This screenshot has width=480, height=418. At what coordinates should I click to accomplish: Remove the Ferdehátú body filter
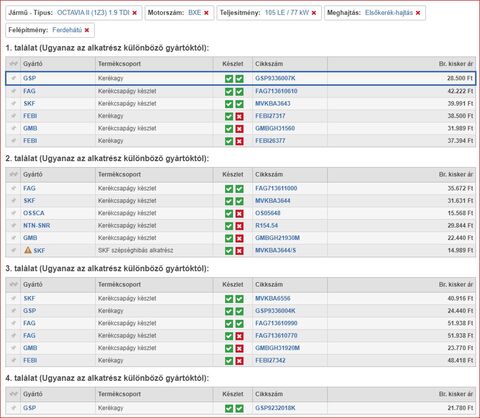[87, 30]
